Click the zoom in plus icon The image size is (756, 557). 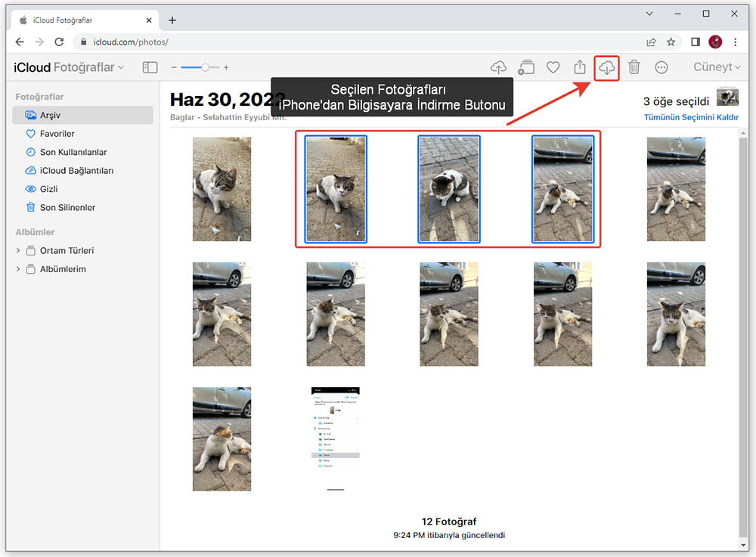226,67
